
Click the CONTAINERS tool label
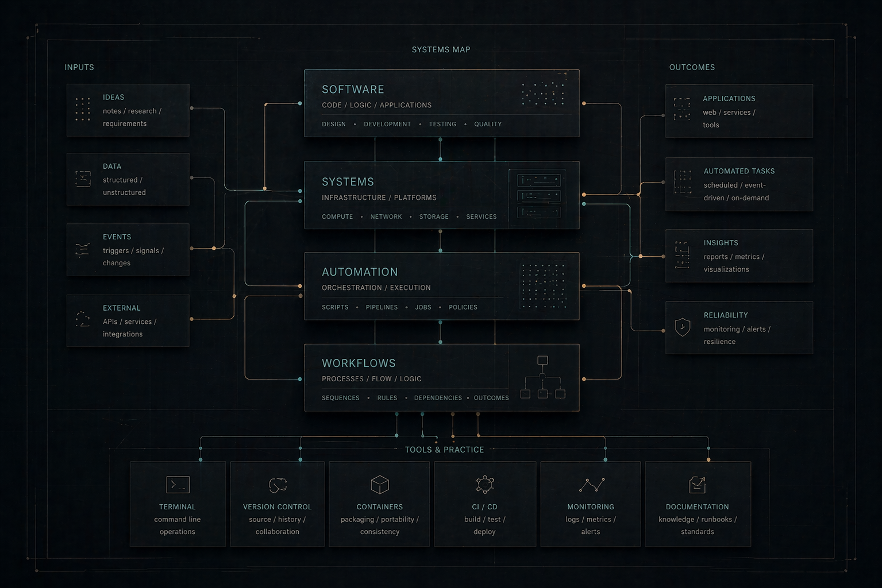click(380, 507)
